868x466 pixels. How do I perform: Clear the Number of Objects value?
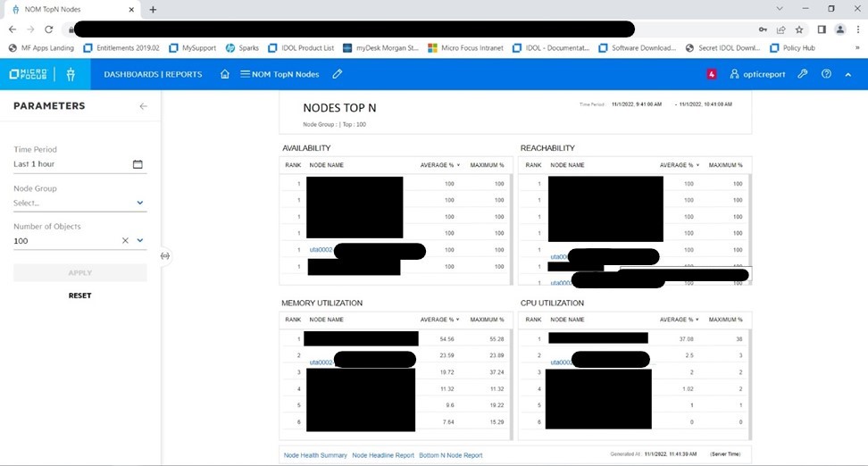125,241
